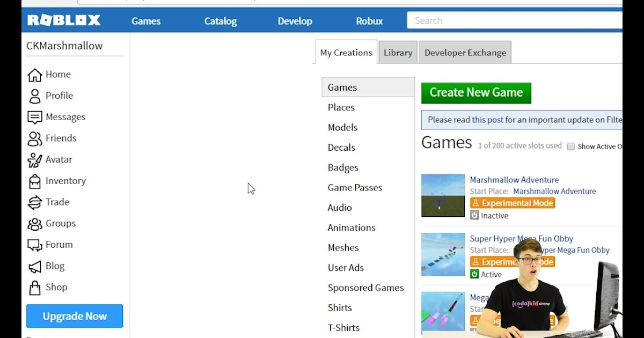Image resolution: width=644 pixels, height=338 pixels.
Task: Click the Friends label in sidebar
Action: click(61, 138)
